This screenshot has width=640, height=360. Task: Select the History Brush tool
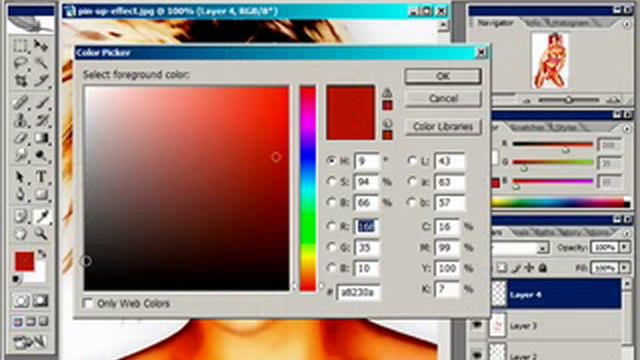coord(41,120)
